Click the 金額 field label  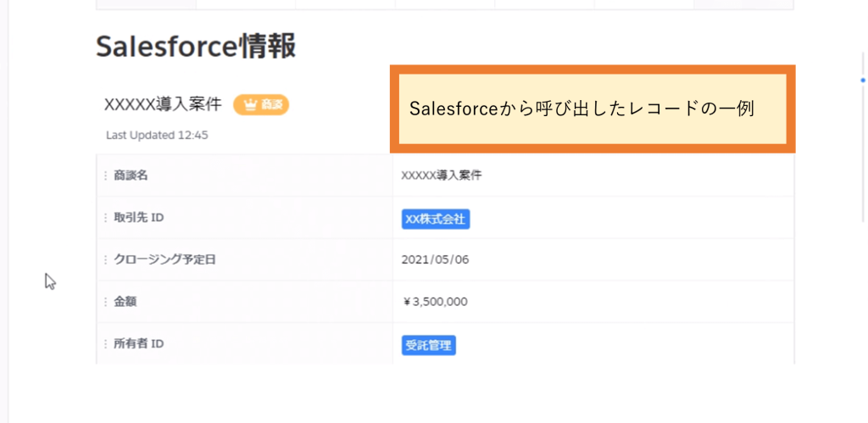point(125,302)
